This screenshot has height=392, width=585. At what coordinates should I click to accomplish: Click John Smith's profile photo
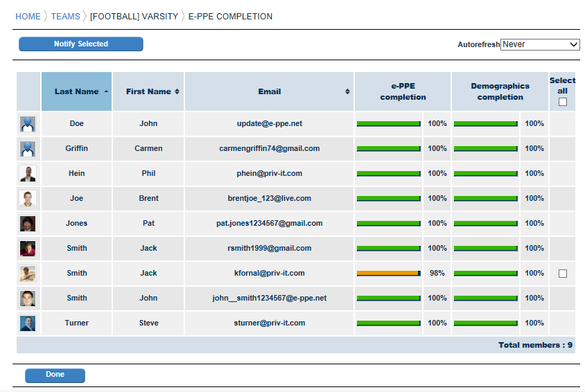28,299
